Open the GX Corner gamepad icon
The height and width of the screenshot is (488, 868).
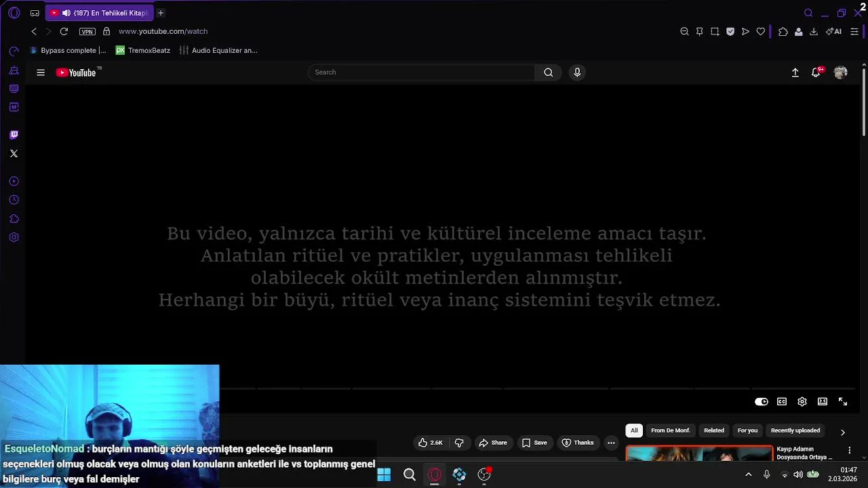(35, 13)
